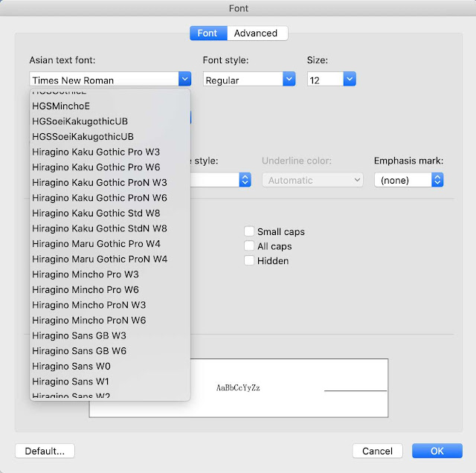Click the Cancel button
The image size is (476, 473).
tap(377, 451)
